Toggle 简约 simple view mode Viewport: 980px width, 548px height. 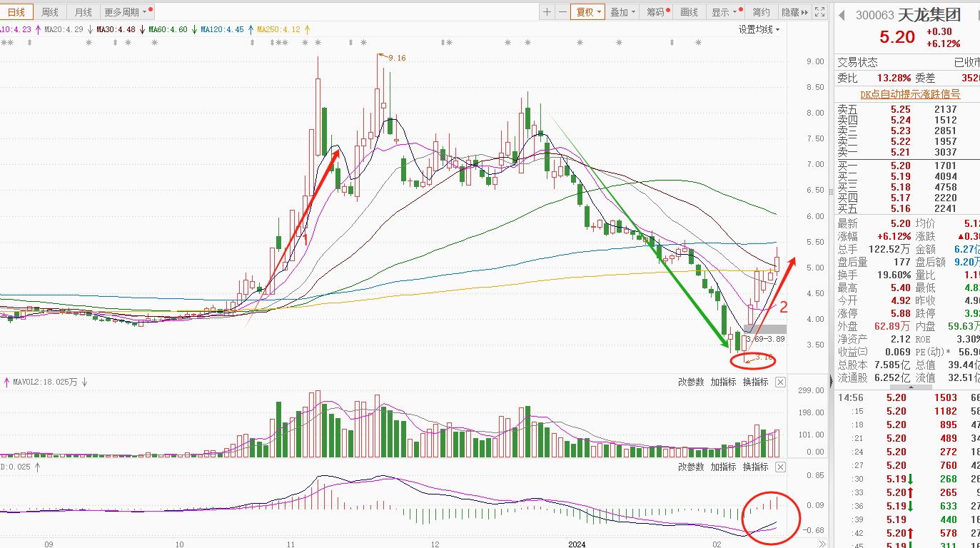click(x=762, y=12)
